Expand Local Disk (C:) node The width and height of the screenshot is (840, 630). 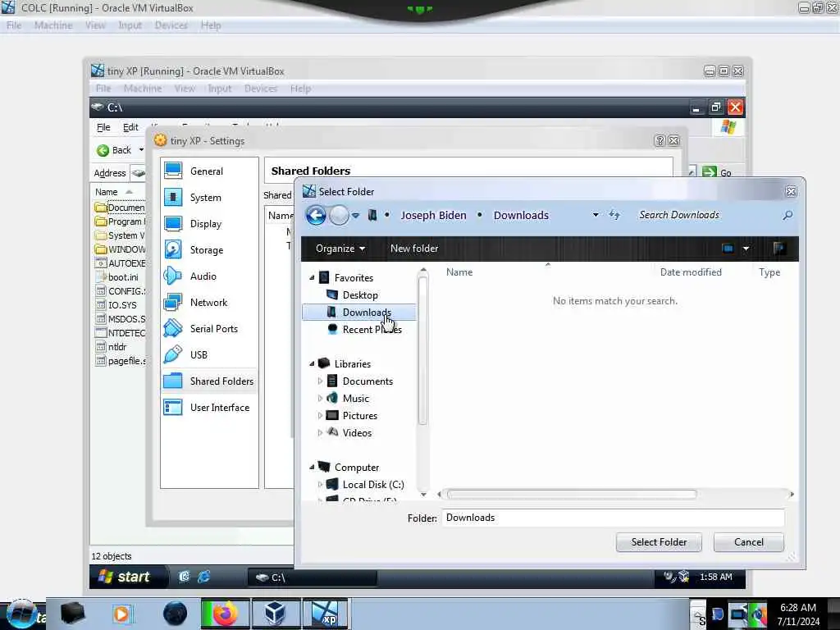(x=321, y=484)
